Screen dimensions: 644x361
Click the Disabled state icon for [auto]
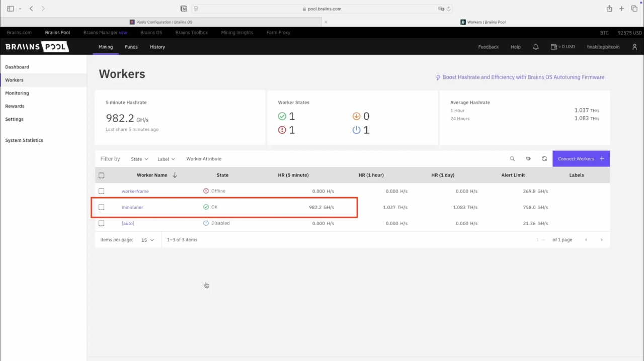pyautogui.click(x=206, y=223)
